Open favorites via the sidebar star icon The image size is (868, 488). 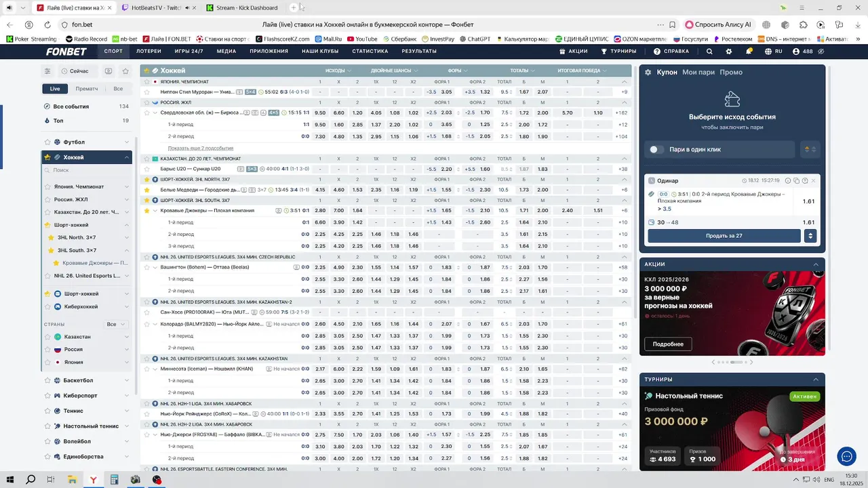coord(125,71)
